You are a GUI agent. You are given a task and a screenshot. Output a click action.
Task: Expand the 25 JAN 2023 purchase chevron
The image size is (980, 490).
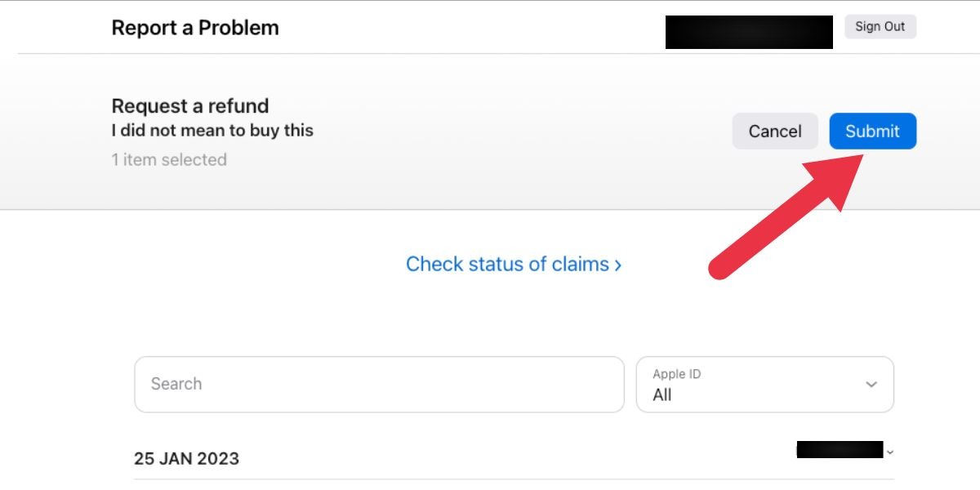point(889,452)
